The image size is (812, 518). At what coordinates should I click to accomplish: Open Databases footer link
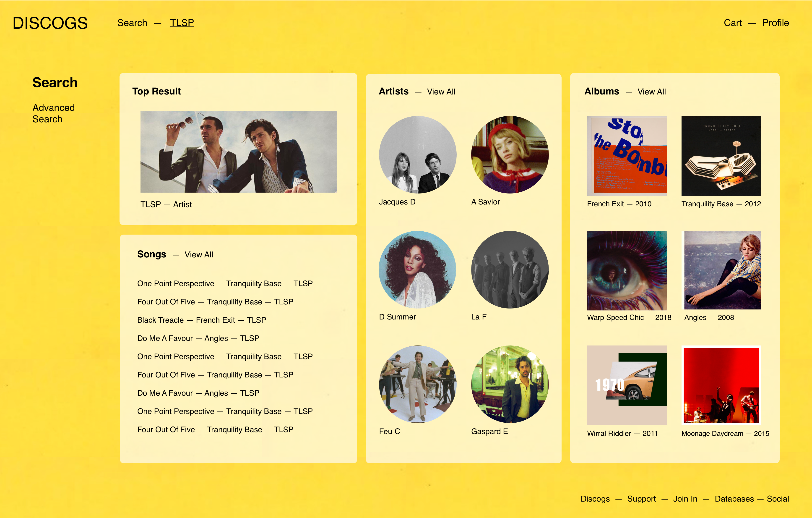(734, 499)
